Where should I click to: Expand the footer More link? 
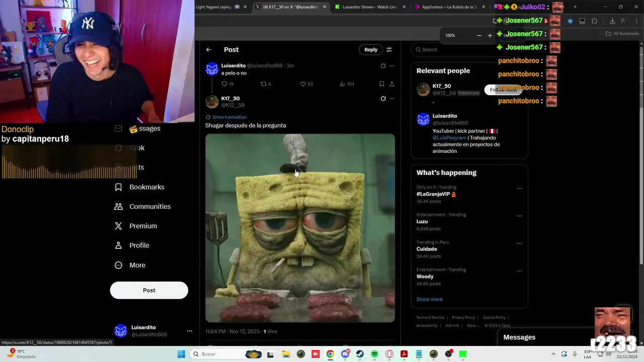click(473, 325)
